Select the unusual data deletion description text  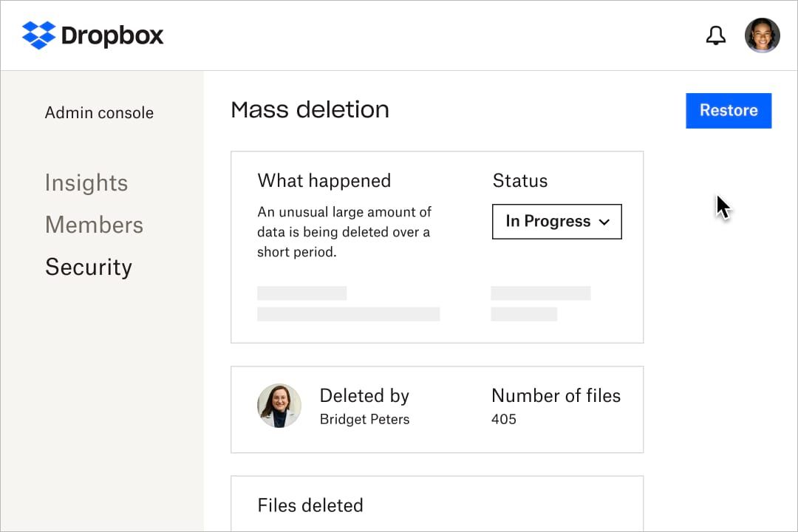coord(344,232)
